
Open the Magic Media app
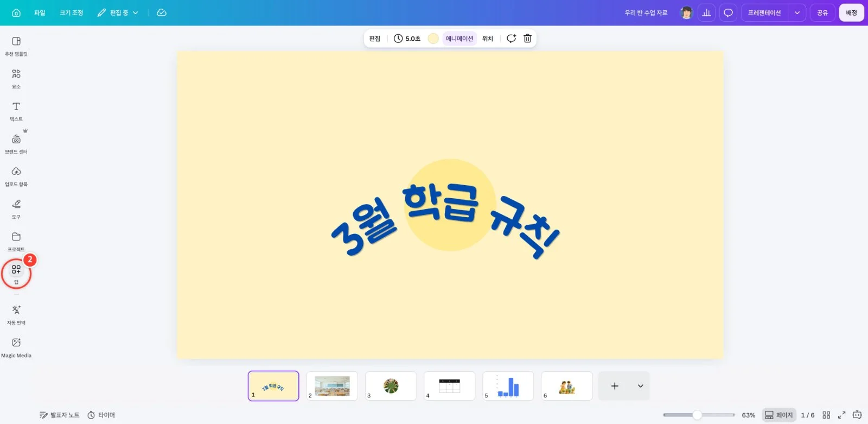pos(16,347)
